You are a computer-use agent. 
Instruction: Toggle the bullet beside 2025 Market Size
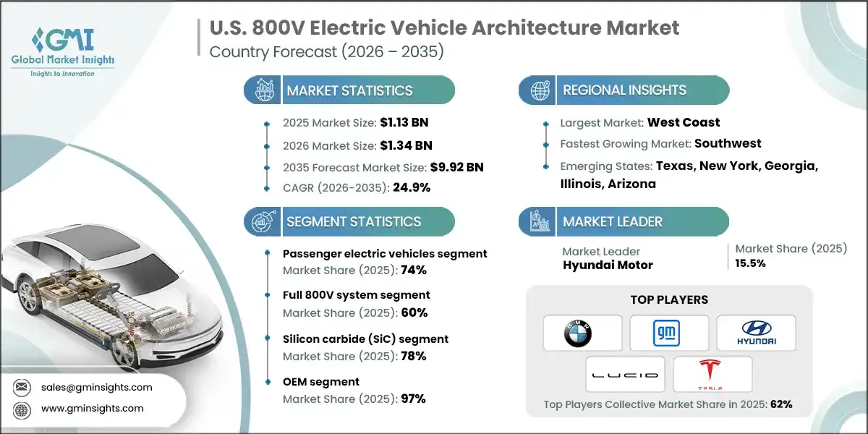tap(268, 123)
